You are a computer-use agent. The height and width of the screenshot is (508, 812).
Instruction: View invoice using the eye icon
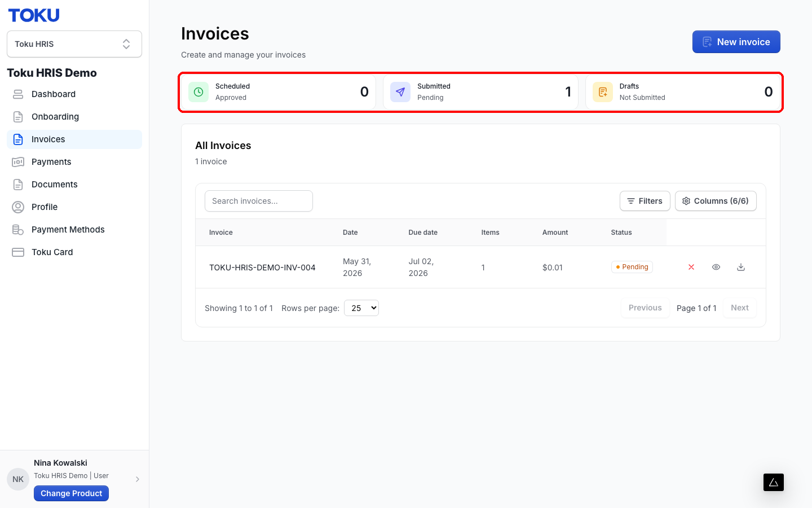coord(716,267)
